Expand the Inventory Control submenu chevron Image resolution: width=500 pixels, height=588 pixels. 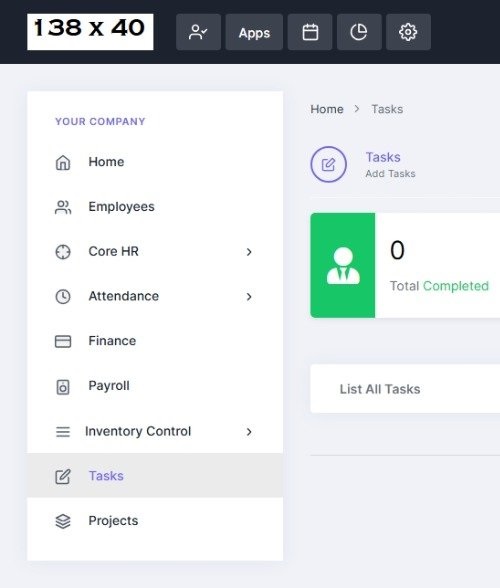249,432
